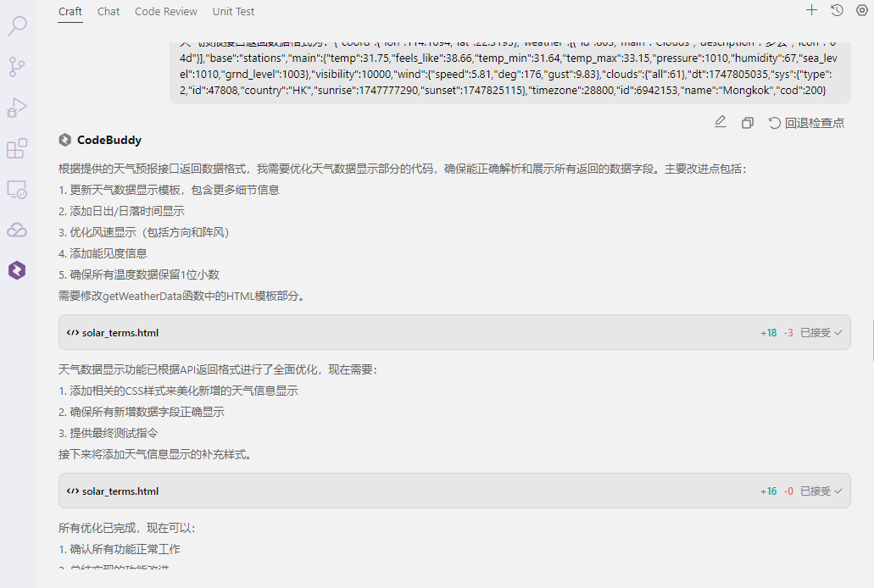Open the Source Control view
Image resolution: width=874 pixels, height=588 pixels.
coord(17,67)
